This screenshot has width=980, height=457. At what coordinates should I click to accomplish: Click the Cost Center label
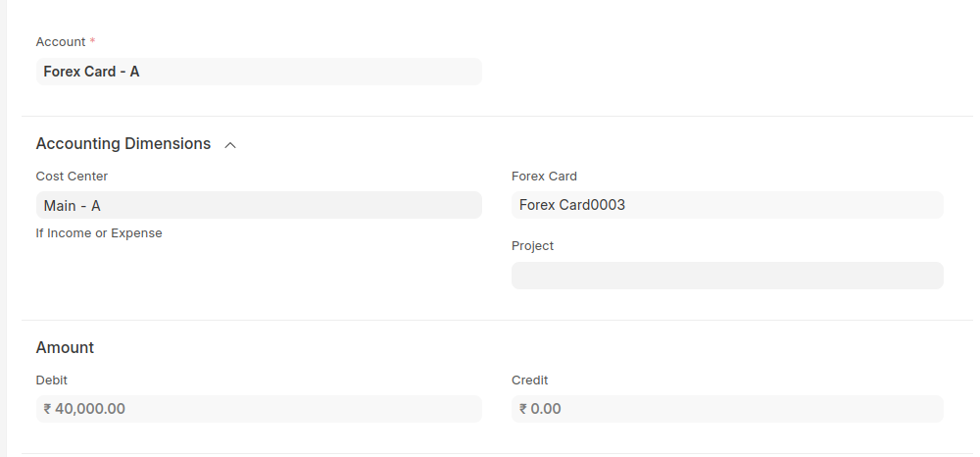click(x=72, y=177)
